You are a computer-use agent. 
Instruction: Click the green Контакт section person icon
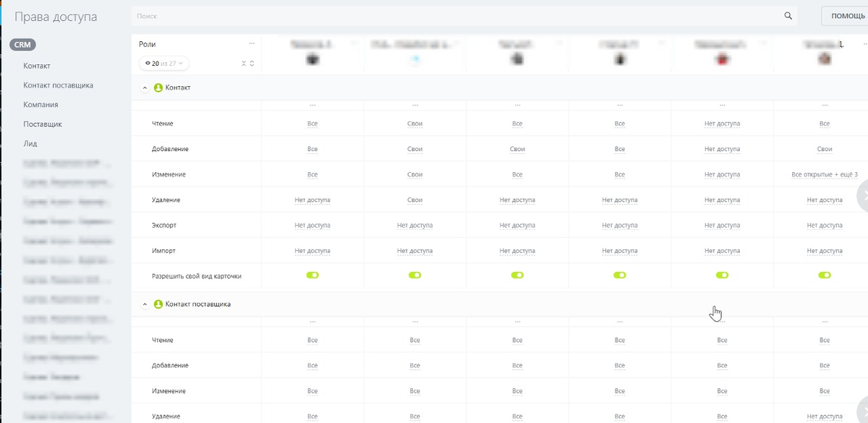(158, 87)
